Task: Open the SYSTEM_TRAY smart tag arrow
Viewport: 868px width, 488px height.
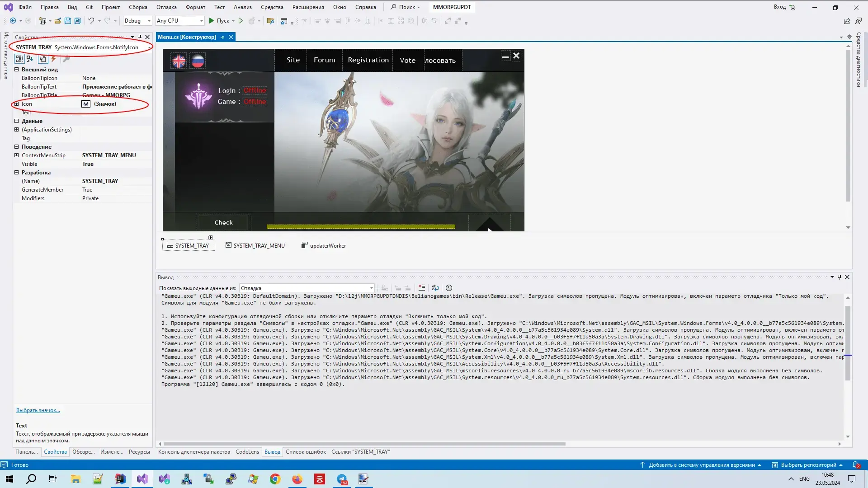Action: (211, 238)
